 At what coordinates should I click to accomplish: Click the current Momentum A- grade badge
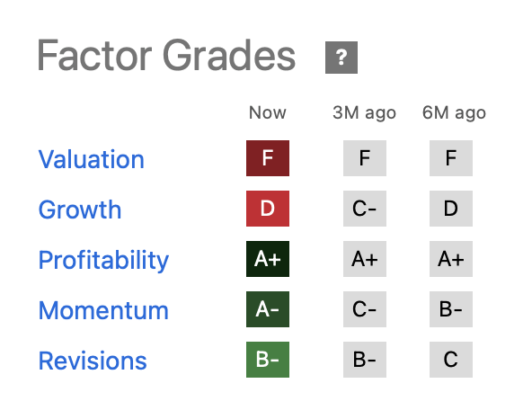pos(268,309)
